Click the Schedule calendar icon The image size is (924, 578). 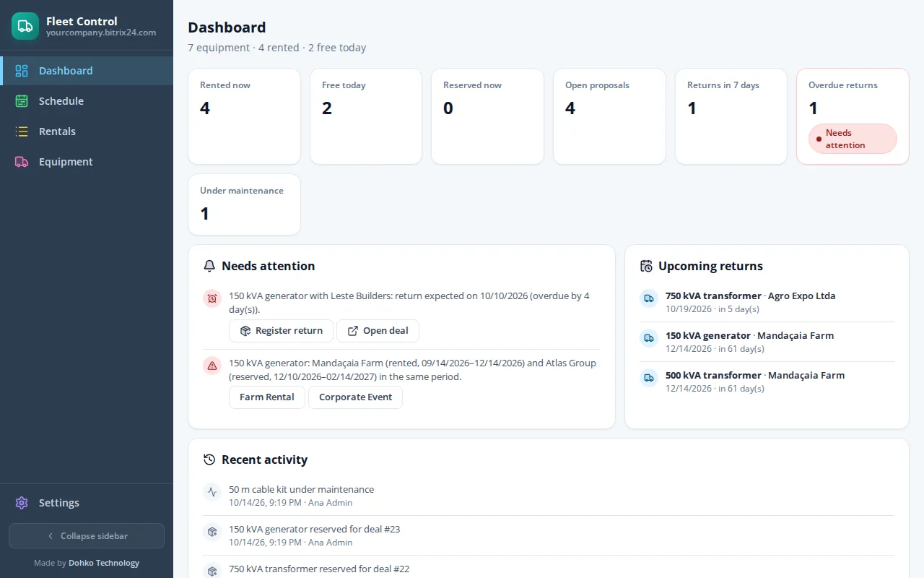click(22, 101)
